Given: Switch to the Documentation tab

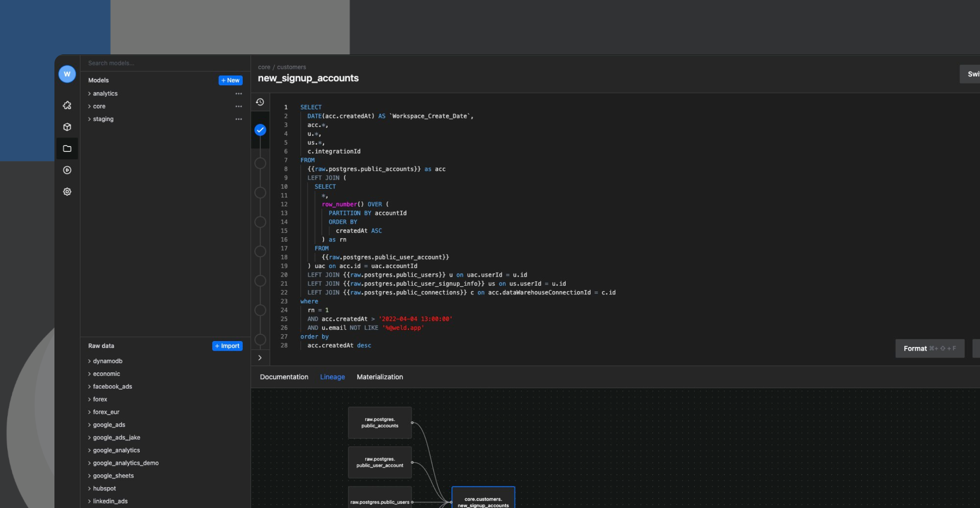Looking at the screenshot, I should click(284, 376).
